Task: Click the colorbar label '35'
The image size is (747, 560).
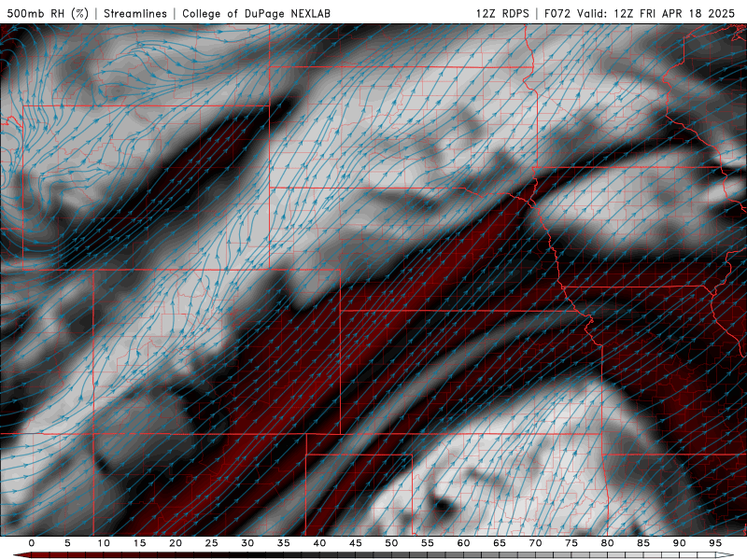Action: tap(284, 543)
